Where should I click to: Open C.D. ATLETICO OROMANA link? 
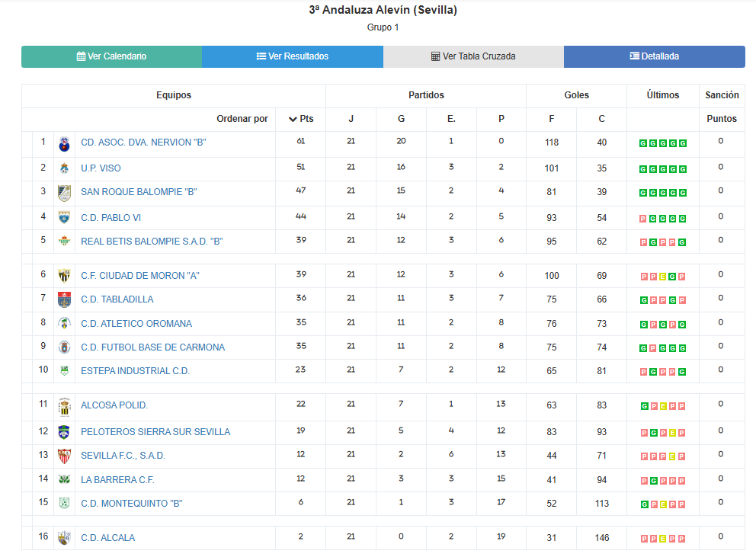pos(136,324)
